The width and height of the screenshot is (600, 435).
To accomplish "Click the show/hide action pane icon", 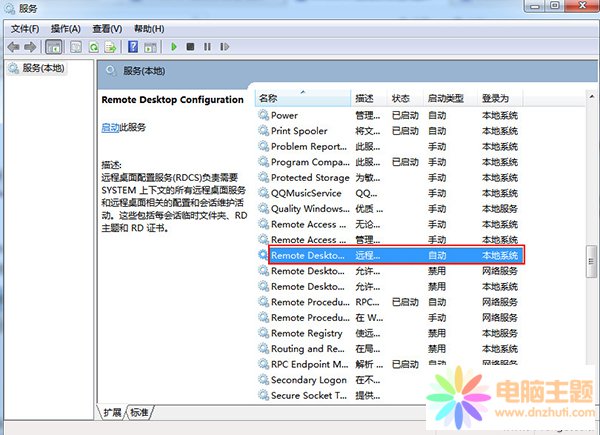I will [150, 47].
